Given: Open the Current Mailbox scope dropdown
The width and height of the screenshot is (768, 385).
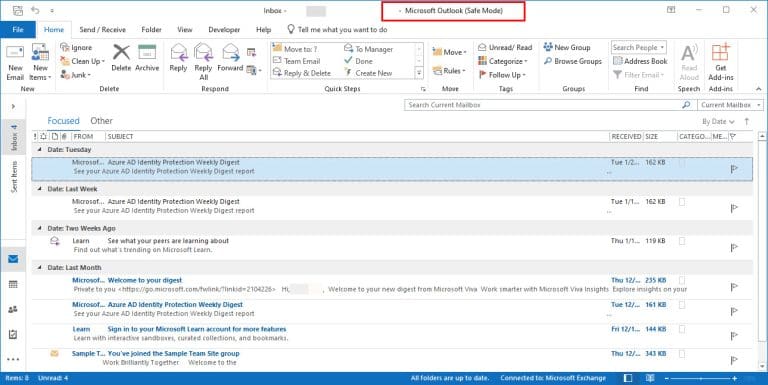Looking at the screenshot, I should [730, 105].
